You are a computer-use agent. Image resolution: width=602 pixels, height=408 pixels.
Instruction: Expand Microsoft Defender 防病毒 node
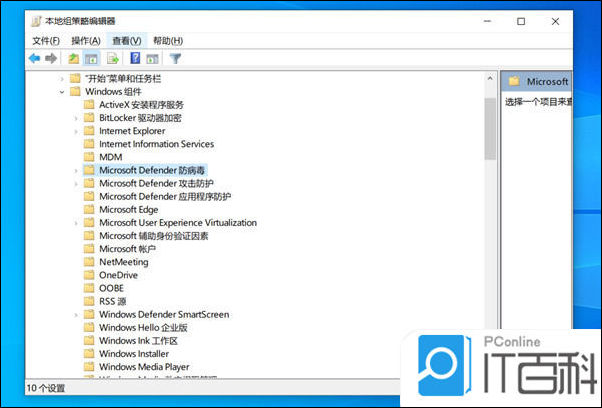click(76, 170)
